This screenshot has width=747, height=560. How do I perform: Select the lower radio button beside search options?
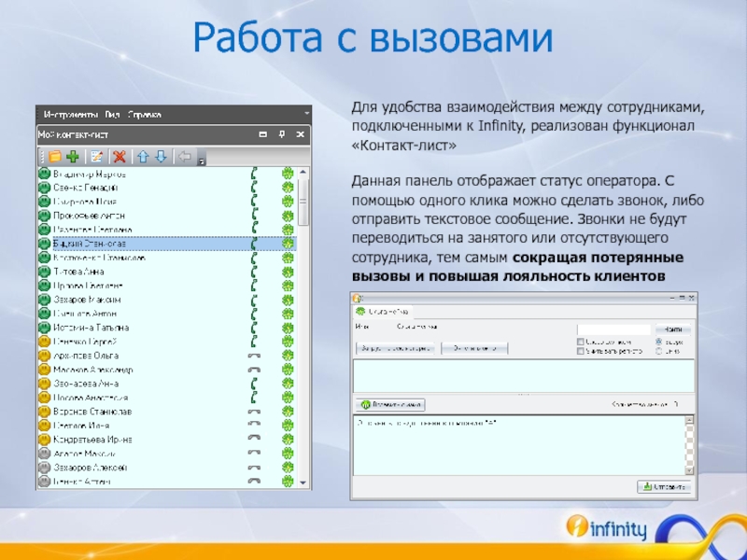659,352
